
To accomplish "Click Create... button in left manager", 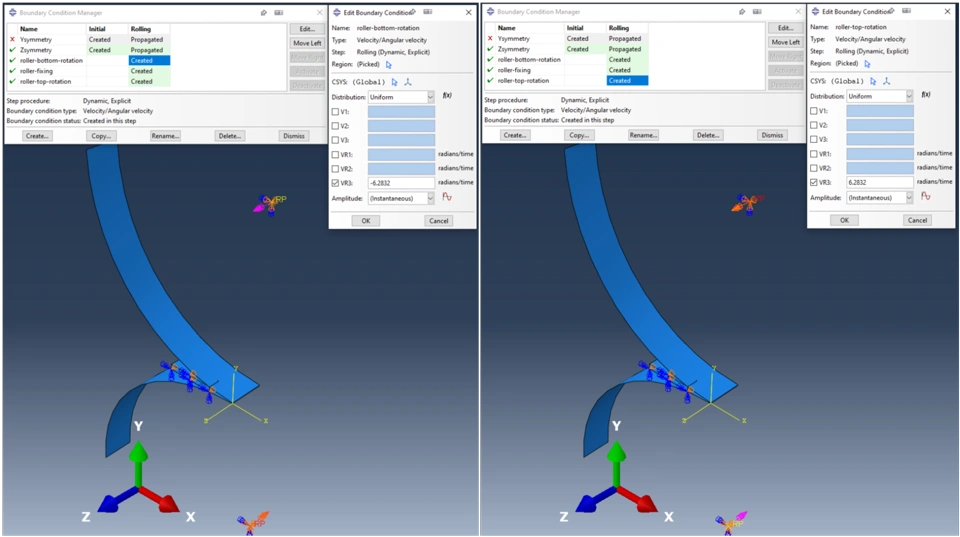I will [x=37, y=136].
